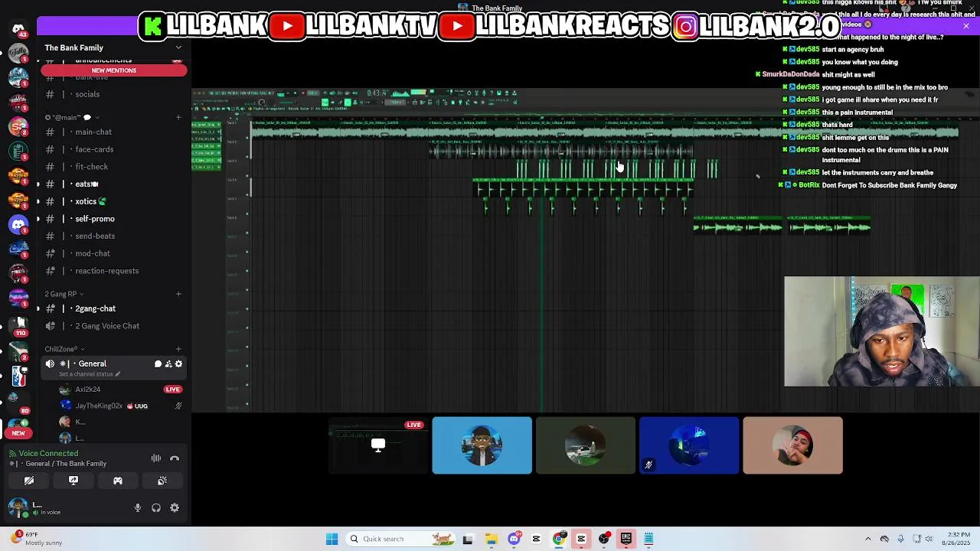
Task: Click the Quick search box in taskbar
Action: coord(400,539)
